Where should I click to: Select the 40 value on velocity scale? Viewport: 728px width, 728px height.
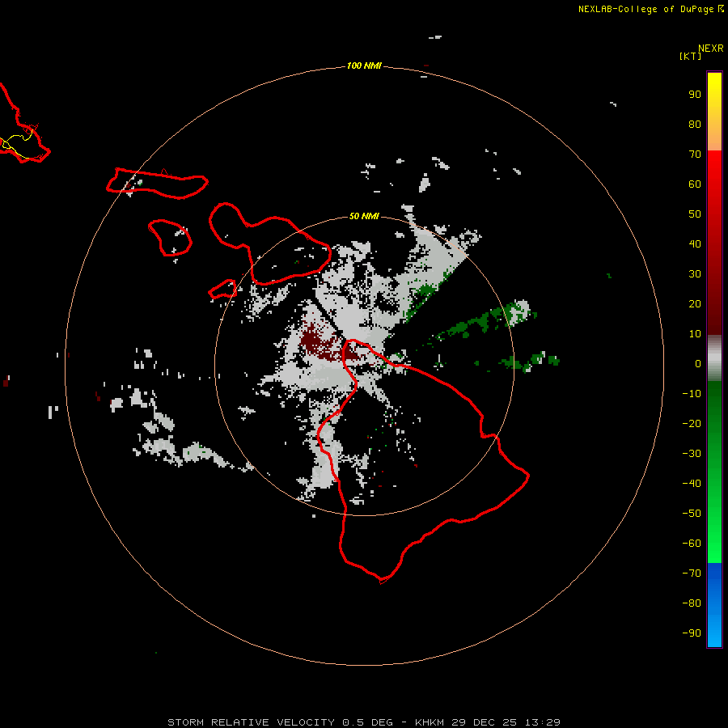click(x=695, y=243)
